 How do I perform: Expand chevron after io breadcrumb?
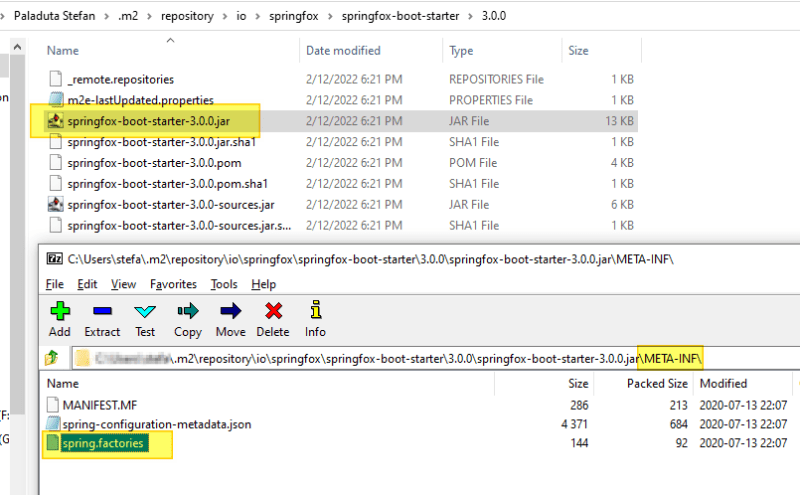click(258, 16)
